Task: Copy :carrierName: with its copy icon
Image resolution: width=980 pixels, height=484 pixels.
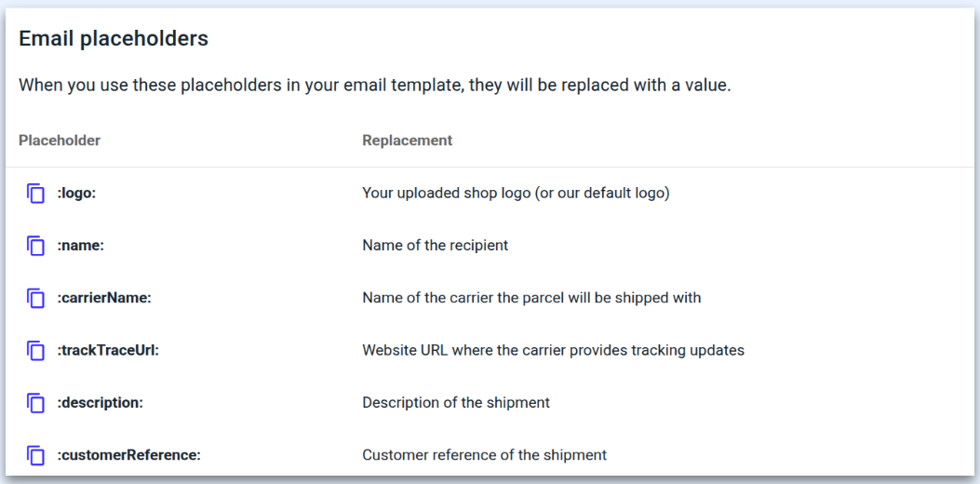Action: (35, 299)
